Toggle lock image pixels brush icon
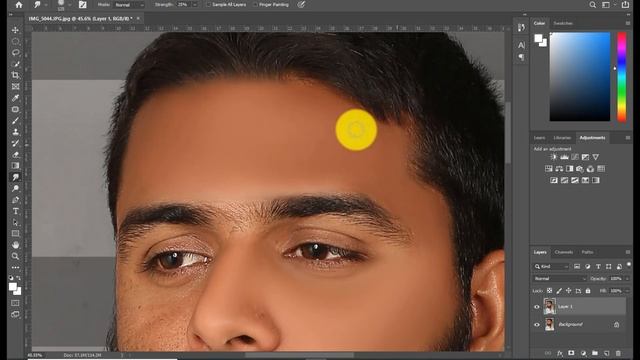This screenshot has width=640, height=360. pyautogui.click(x=559, y=291)
